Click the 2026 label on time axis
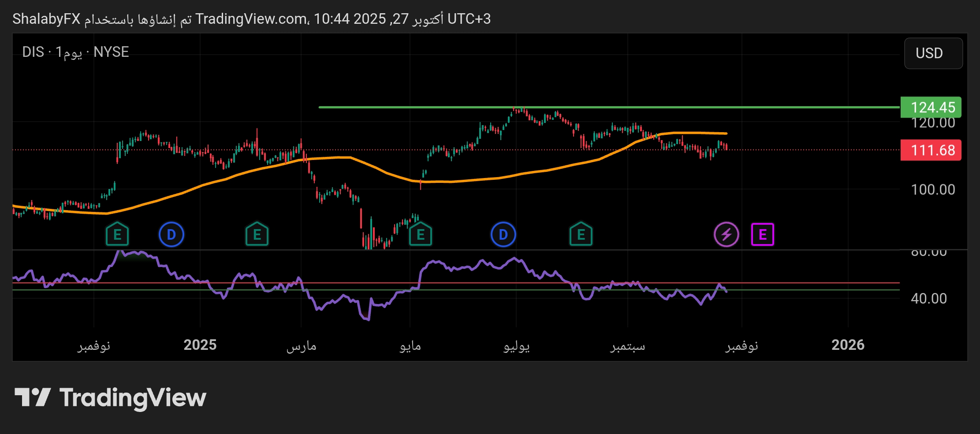980x434 pixels. [848, 345]
